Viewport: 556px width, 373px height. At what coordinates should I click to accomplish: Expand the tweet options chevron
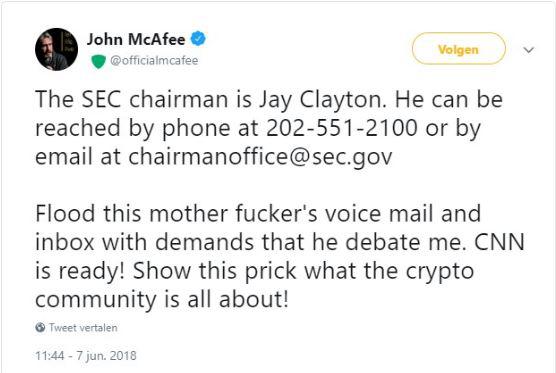[528, 50]
